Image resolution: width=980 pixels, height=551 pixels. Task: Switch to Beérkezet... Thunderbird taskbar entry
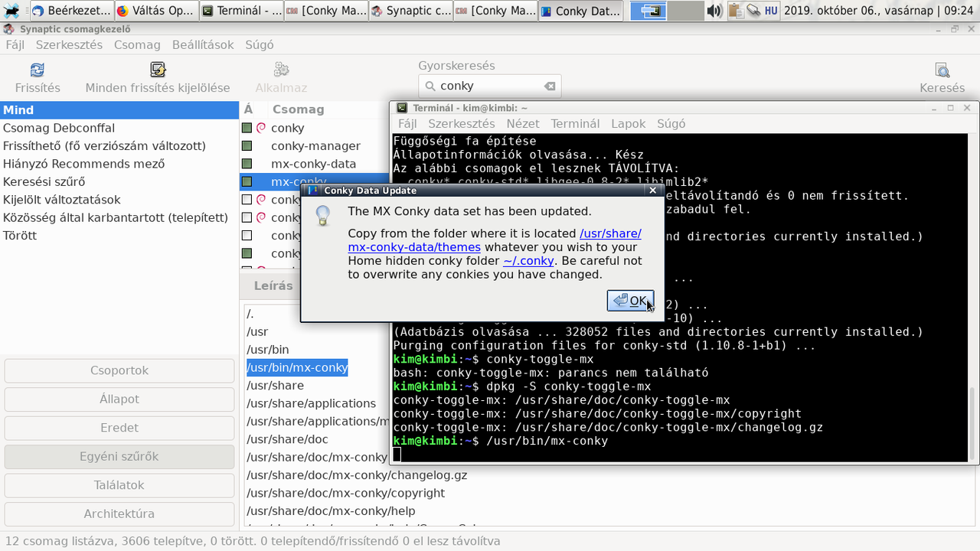[70, 11]
